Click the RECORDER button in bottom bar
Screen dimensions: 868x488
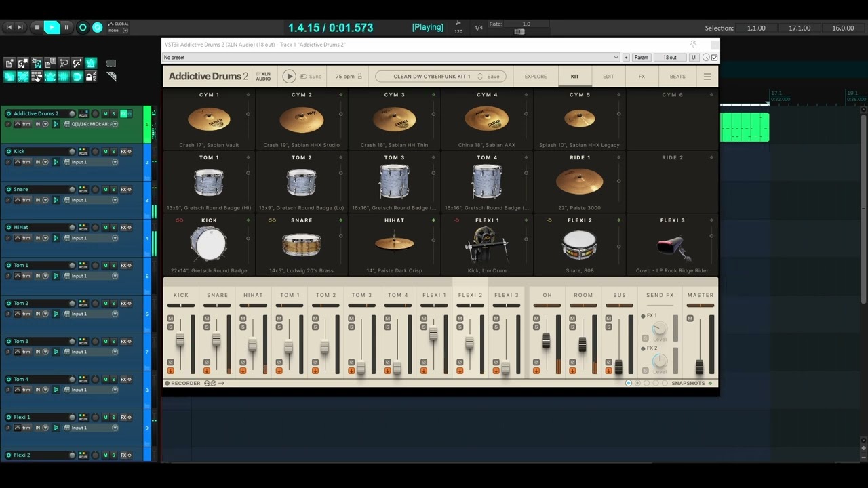(x=182, y=383)
